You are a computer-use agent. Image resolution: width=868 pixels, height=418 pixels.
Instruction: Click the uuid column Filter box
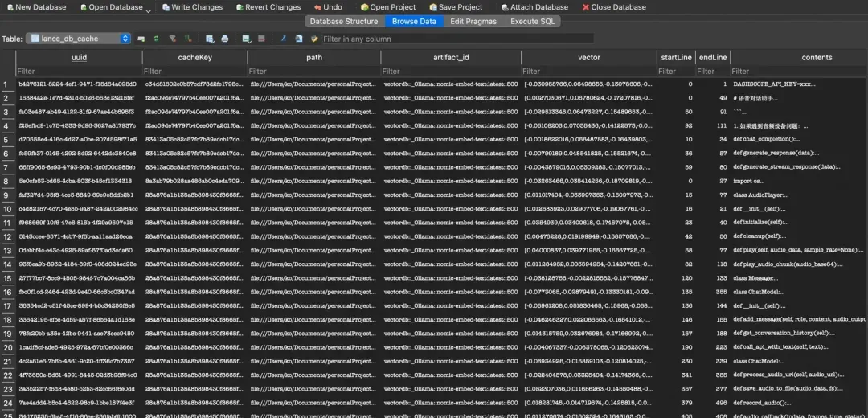pyautogui.click(x=79, y=72)
